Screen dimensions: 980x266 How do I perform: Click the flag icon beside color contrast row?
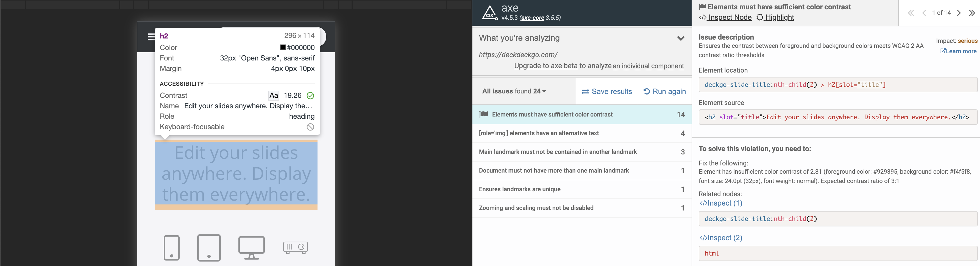point(483,114)
